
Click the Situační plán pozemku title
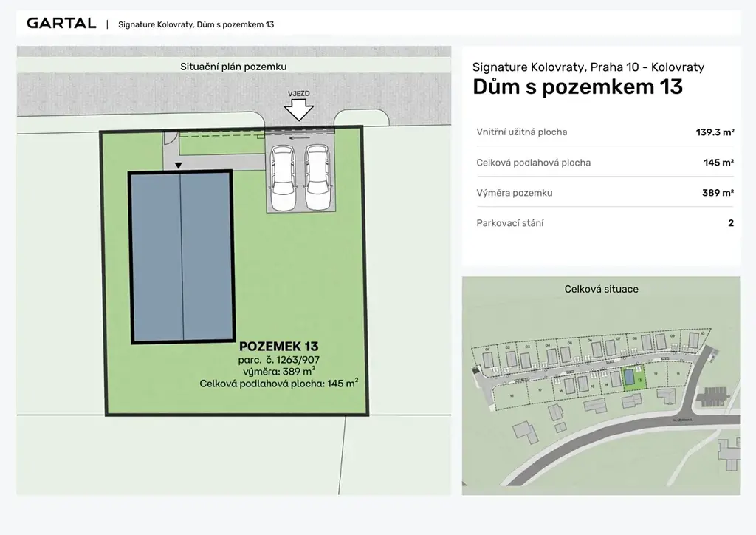point(233,67)
